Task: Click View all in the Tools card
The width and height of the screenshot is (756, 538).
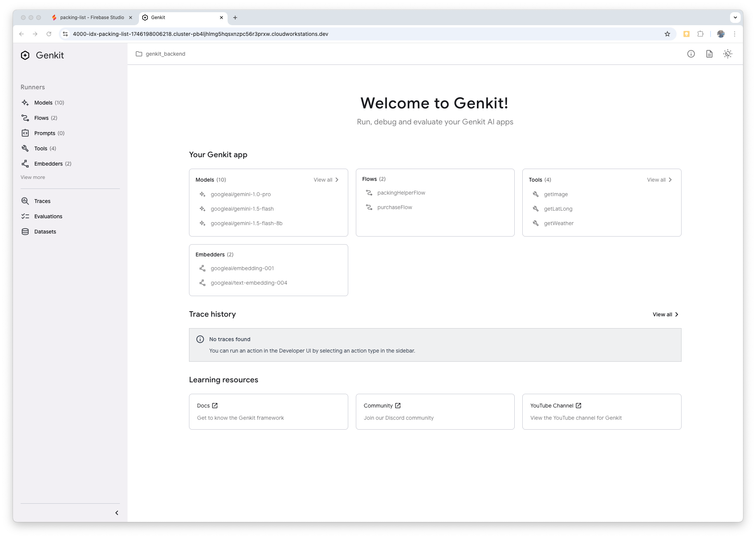Action: pyautogui.click(x=659, y=180)
